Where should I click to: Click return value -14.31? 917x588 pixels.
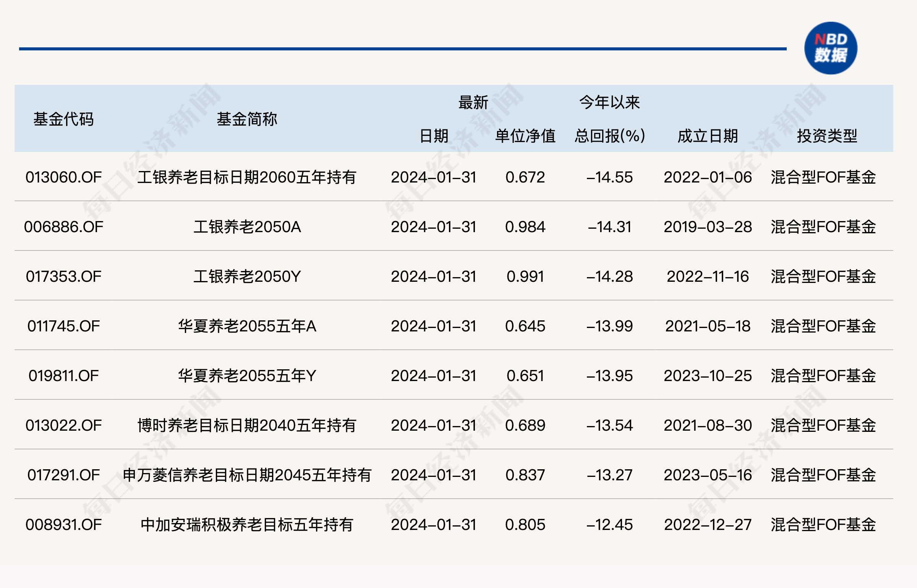tap(610, 227)
